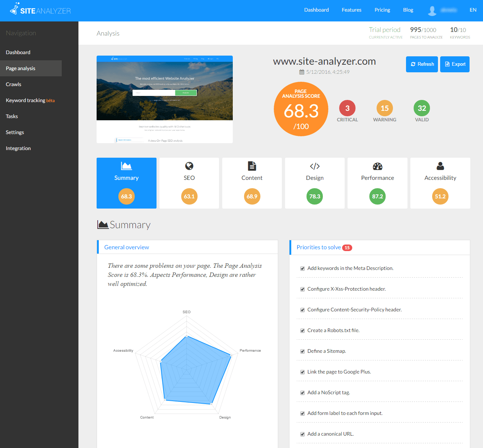
Task: Click the 995/1000 pages to analyze counter
Action: tap(426, 32)
